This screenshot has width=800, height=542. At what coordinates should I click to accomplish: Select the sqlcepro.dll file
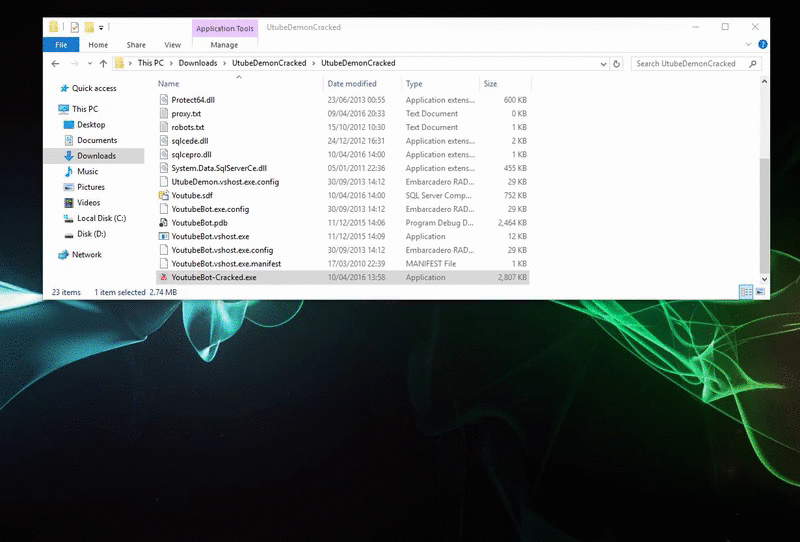tap(342, 155)
